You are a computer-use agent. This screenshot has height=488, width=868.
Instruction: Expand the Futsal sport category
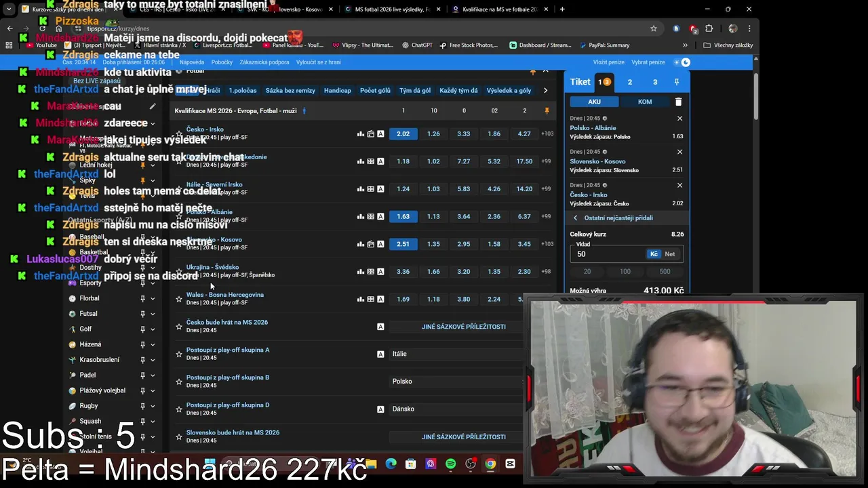click(153, 314)
